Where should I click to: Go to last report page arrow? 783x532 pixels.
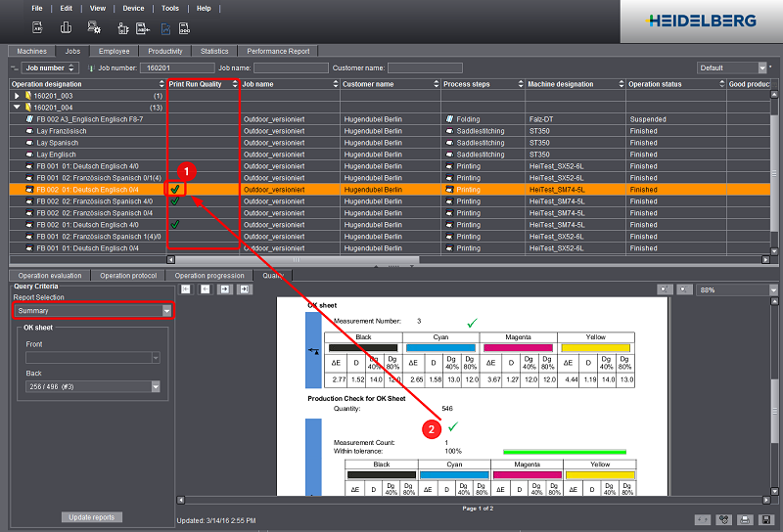244,289
